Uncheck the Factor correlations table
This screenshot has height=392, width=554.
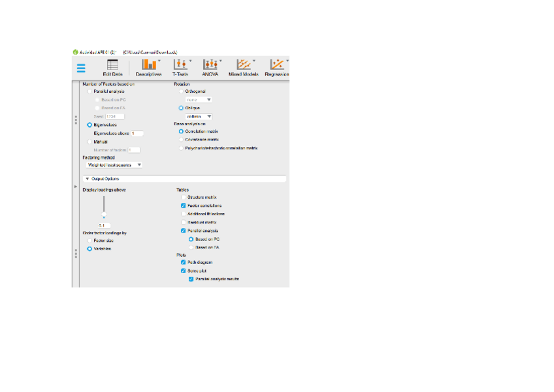point(184,205)
